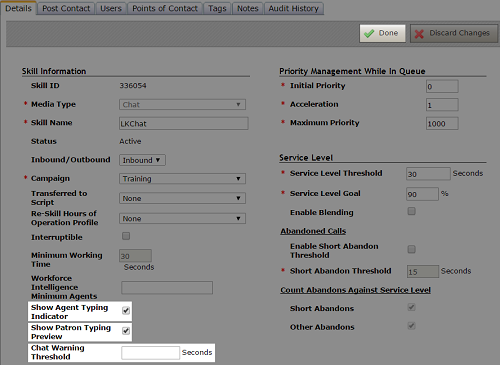Click the red X Discard Changes icon
Image resolution: width=500 pixels, height=365 pixels.
coord(419,34)
